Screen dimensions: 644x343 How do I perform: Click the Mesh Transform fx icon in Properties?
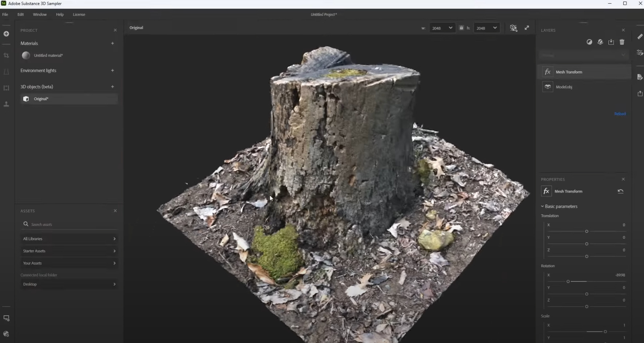[x=546, y=191]
